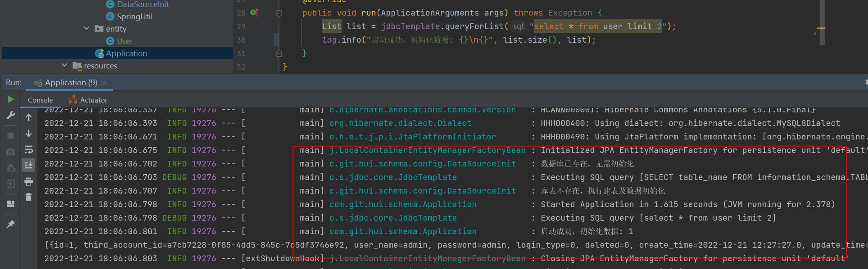The width and height of the screenshot is (868, 269).
Task: Fold the run method at line 28
Action: tap(279, 13)
